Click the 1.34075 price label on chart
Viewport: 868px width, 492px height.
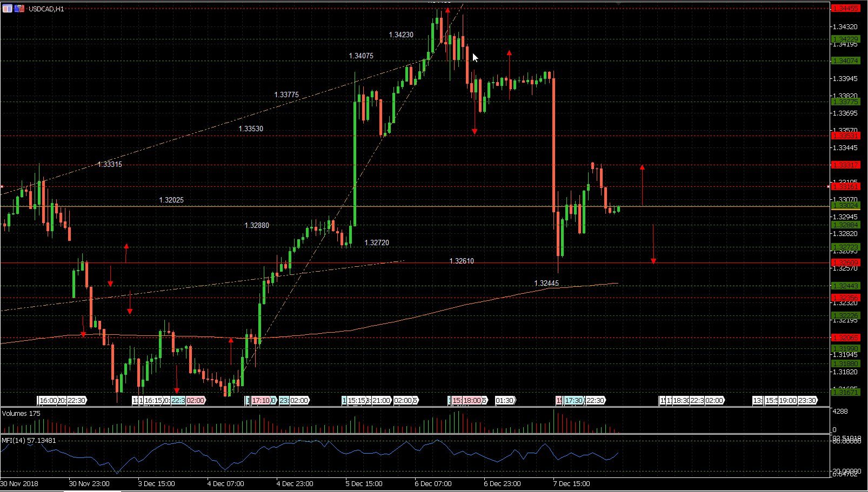pos(361,56)
